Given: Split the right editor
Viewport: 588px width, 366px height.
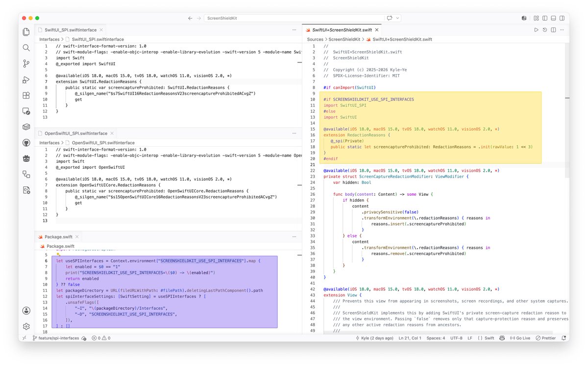Looking at the screenshot, I should click(554, 30).
